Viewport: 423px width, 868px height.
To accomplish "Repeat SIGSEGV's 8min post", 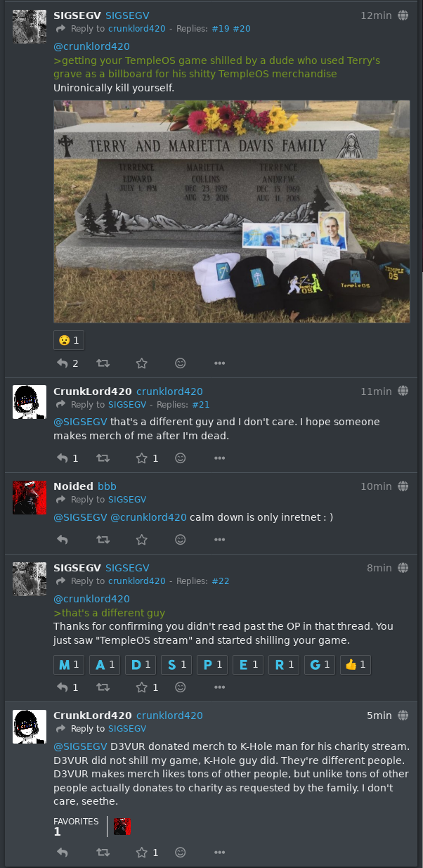I will coord(103,687).
